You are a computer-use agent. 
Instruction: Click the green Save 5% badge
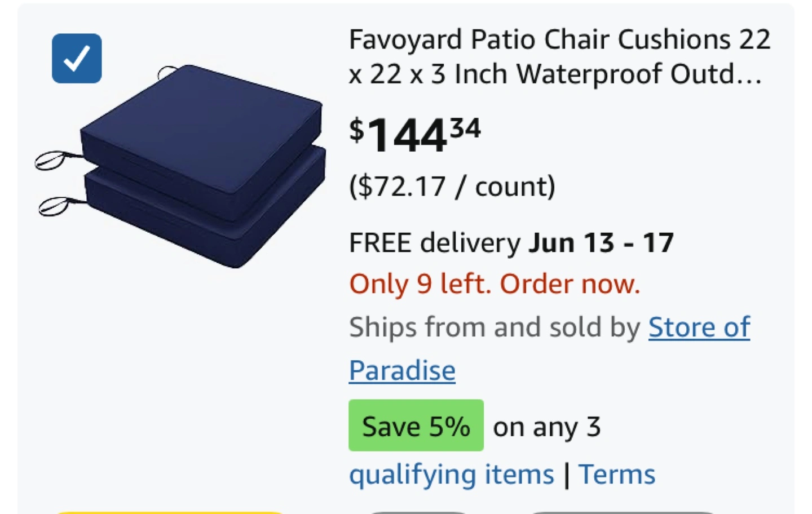[x=416, y=426]
